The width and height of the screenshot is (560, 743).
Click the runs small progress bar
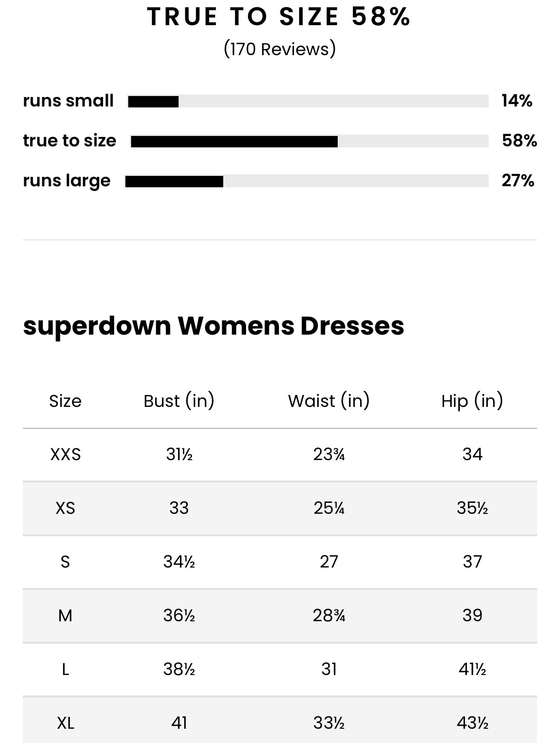(308, 101)
